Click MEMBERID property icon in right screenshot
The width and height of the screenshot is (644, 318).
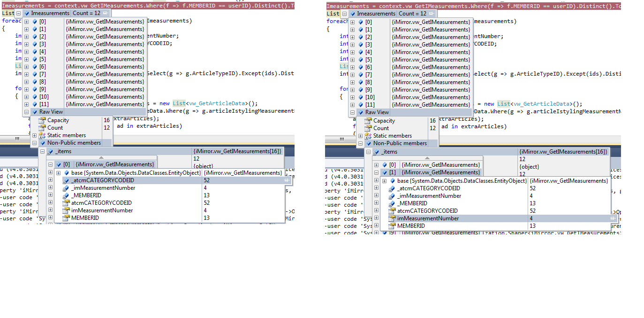[392, 226]
